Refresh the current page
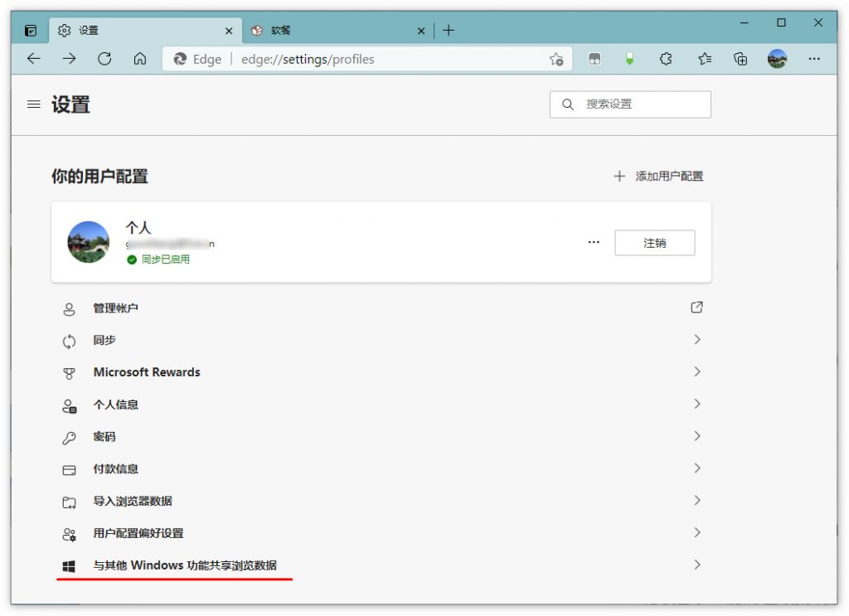Image resolution: width=849 pixels, height=616 pixels. tap(104, 59)
